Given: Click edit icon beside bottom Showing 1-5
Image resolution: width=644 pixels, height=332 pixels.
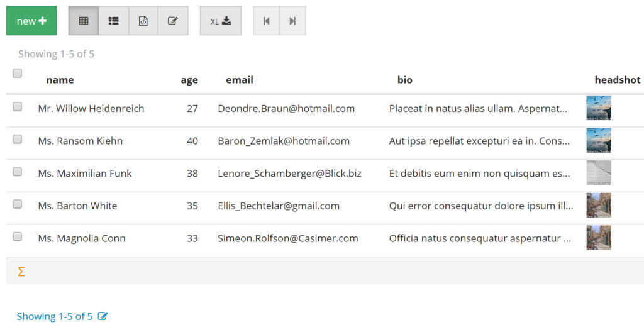Looking at the screenshot, I should (103, 316).
